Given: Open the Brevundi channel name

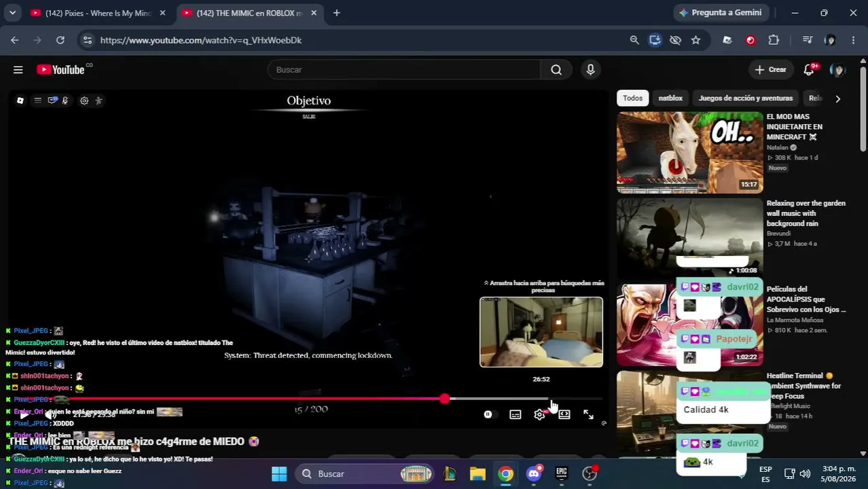Looking at the screenshot, I should (x=778, y=234).
